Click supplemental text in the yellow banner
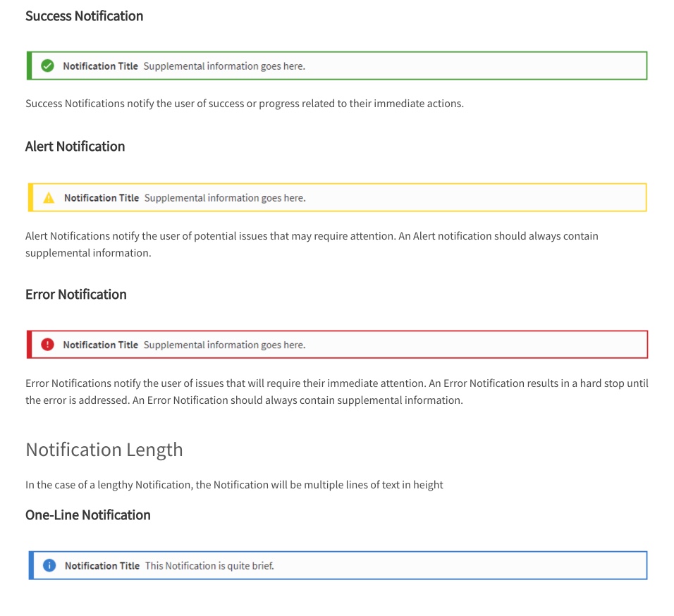This screenshot has height=616, width=674. 225,198
